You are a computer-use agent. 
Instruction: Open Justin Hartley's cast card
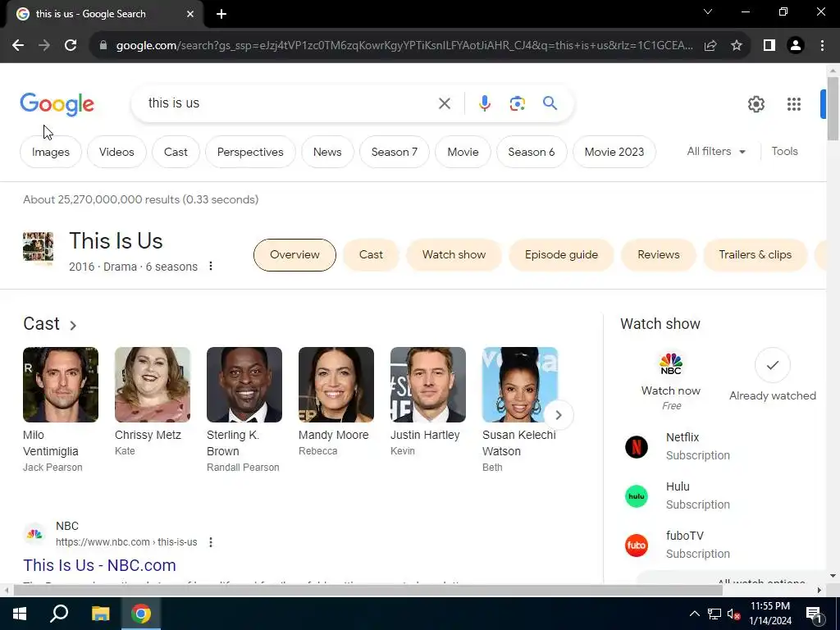pos(428,402)
